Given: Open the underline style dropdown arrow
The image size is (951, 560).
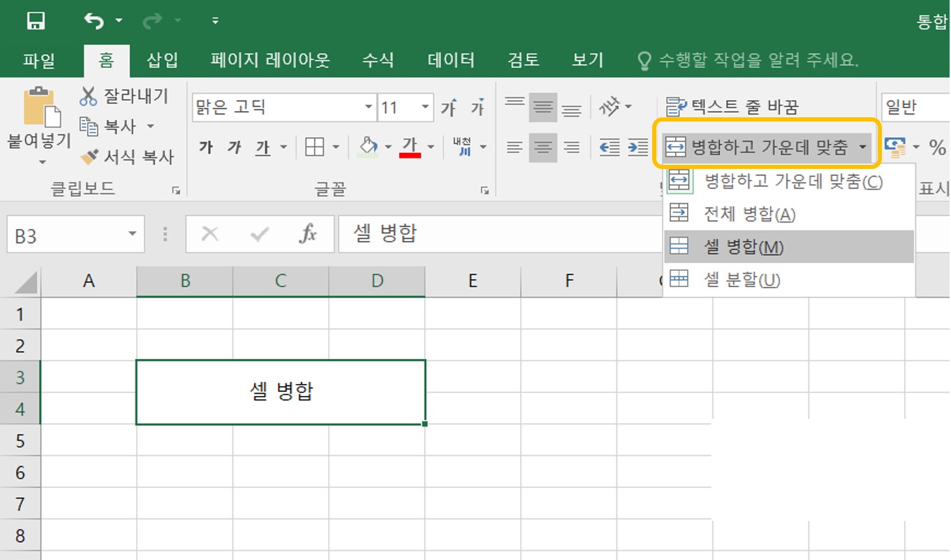Looking at the screenshot, I should pyautogui.click(x=283, y=147).
